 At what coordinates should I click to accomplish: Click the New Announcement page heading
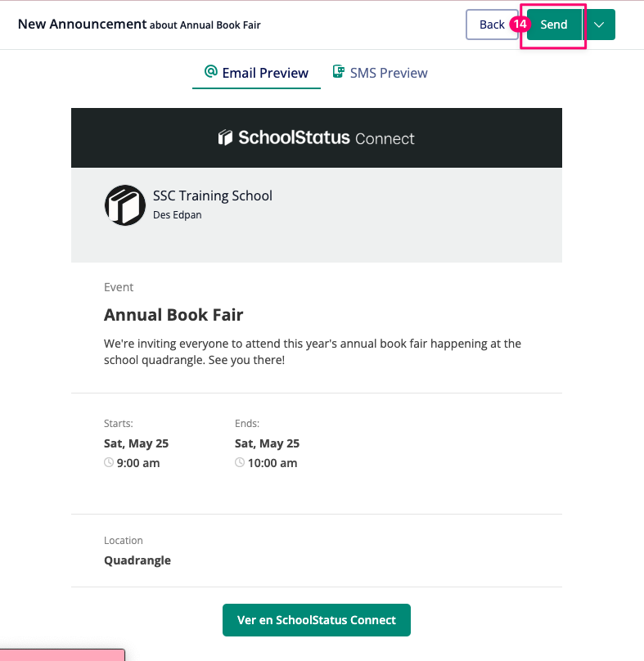(83, 24)
